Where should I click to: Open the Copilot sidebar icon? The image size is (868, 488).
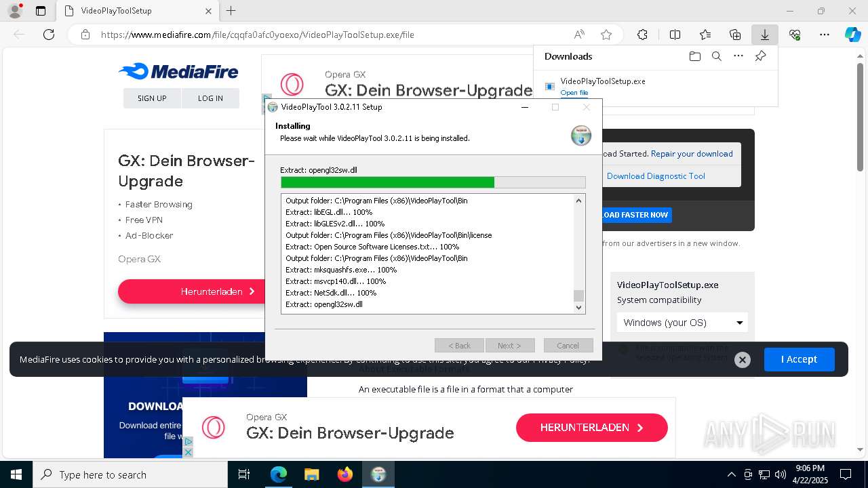(852, 35)
